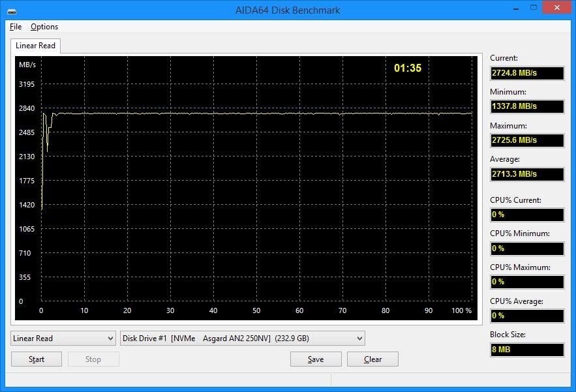Click the Start button to begin benchmark
The image size is (576, 392).
pyautogui.click(x=36, y=359)
